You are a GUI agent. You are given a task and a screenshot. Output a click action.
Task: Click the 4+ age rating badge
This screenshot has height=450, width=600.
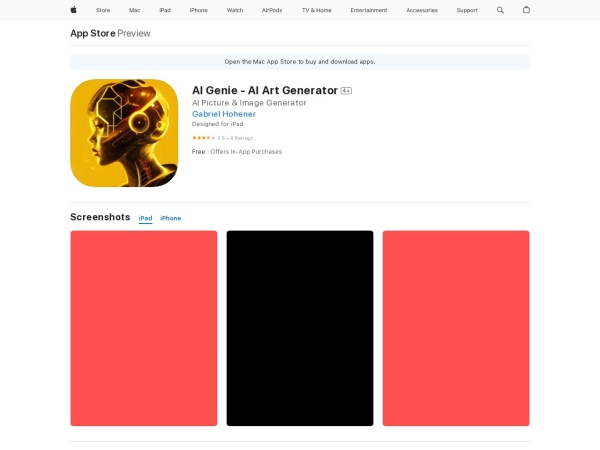[x=346, y=91]
